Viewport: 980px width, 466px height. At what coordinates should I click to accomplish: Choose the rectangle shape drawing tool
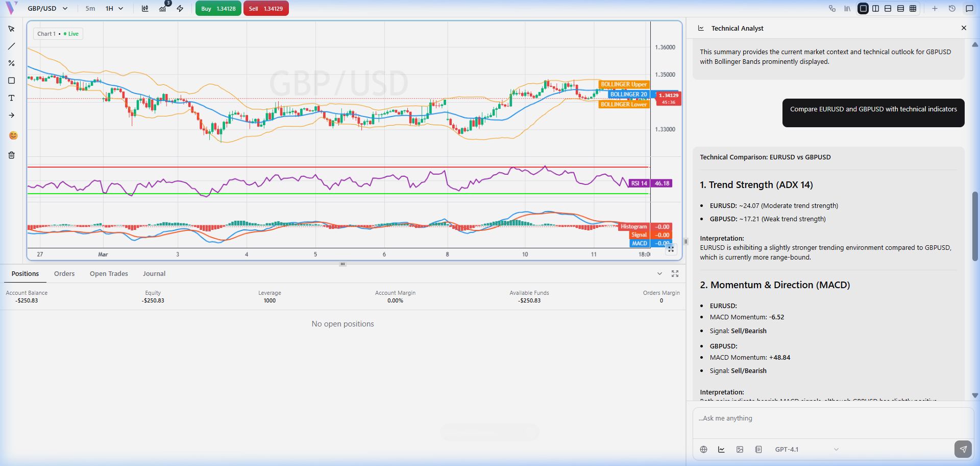click(11, 81)
